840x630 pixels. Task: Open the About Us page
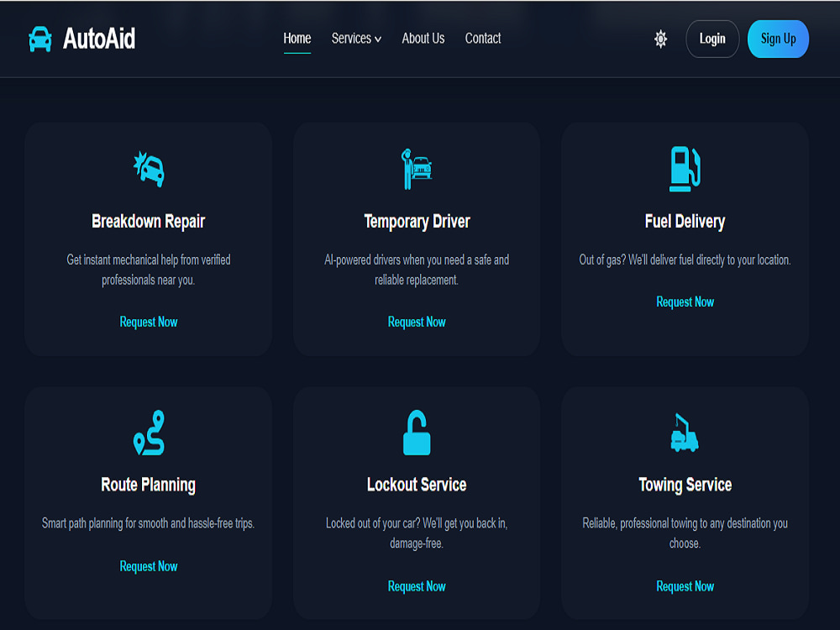click(423, 39)
